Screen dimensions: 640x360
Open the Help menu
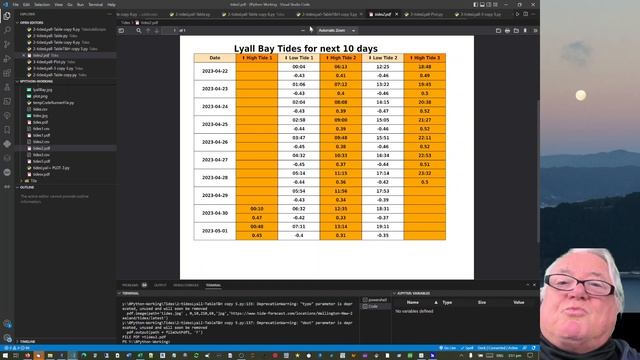point(111,4)
